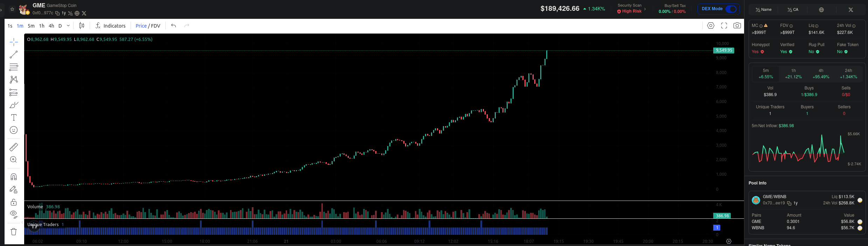Viewport: 868px width, 246px height.
Task: Select the crosshair cursor tool
Action: [14, 42]
